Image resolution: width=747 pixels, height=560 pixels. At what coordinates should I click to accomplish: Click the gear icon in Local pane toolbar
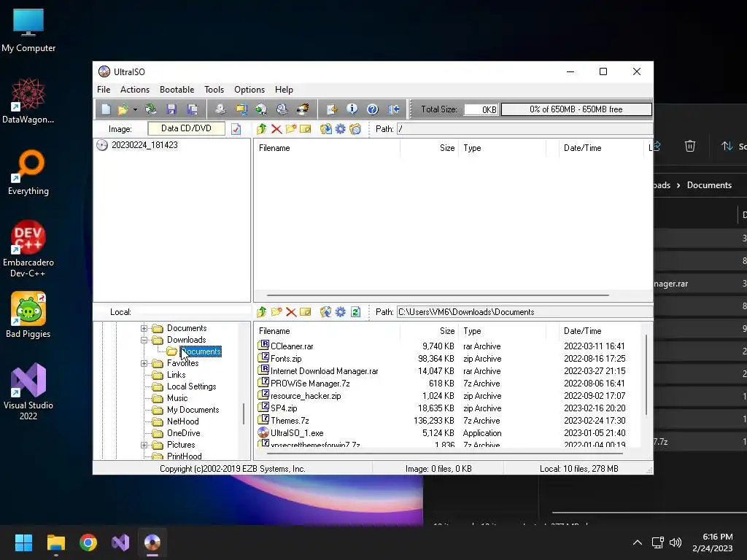(x=340, y=312)
